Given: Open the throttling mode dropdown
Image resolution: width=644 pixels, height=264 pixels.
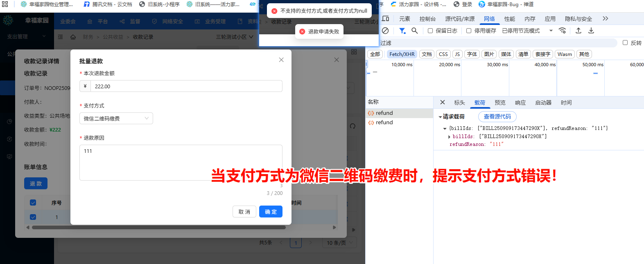Looking at the screenshot, I should point(551,31).
